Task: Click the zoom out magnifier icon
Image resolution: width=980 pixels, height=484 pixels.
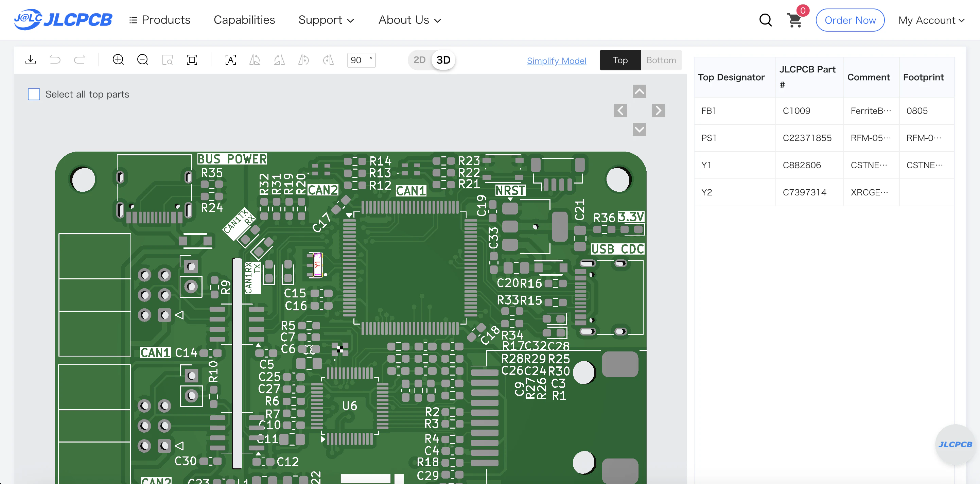Action: (143, 60)
